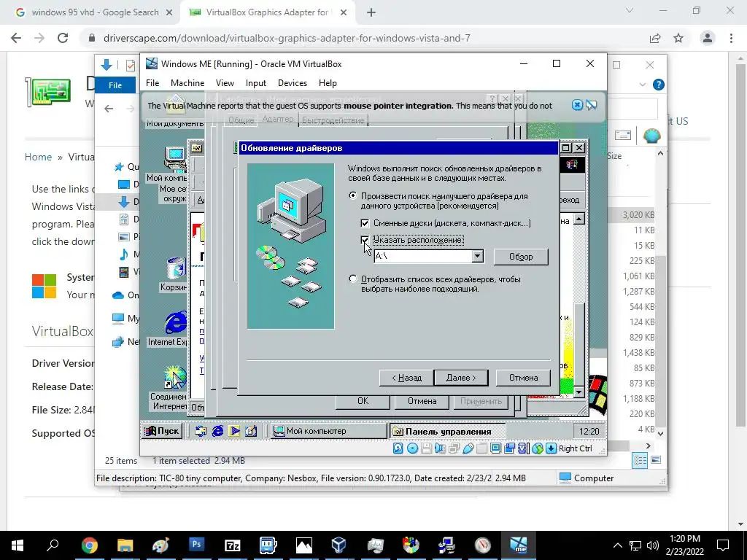Click VirtualBox USB indicator icon
Image resolution: width=747 pixels, height=560 pixels.
coord(468,448)
